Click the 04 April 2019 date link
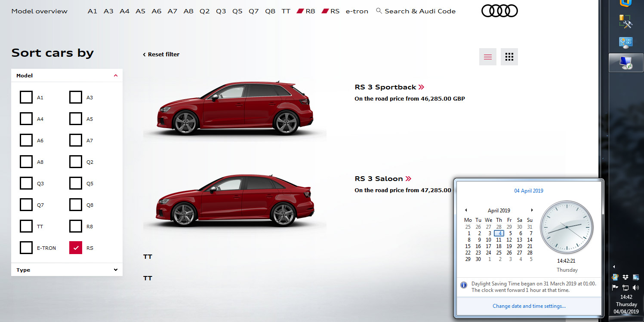The image size is (644, 322). click(529, 191)
